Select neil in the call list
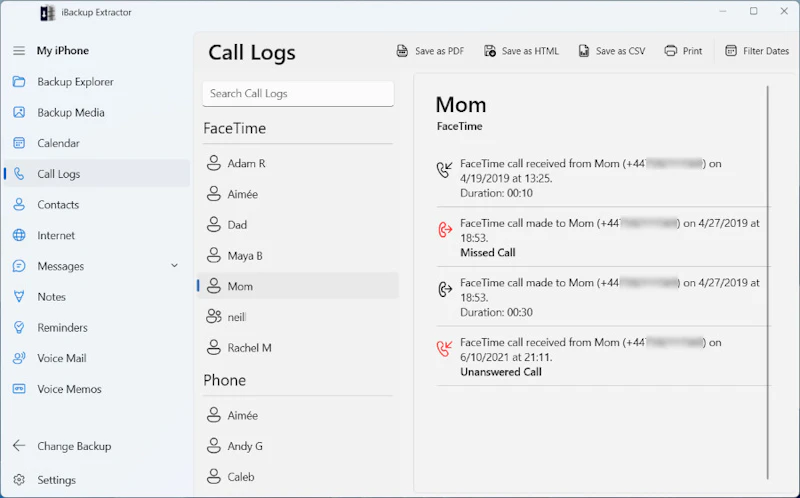The image size is (800, 498). click(298, 317)
